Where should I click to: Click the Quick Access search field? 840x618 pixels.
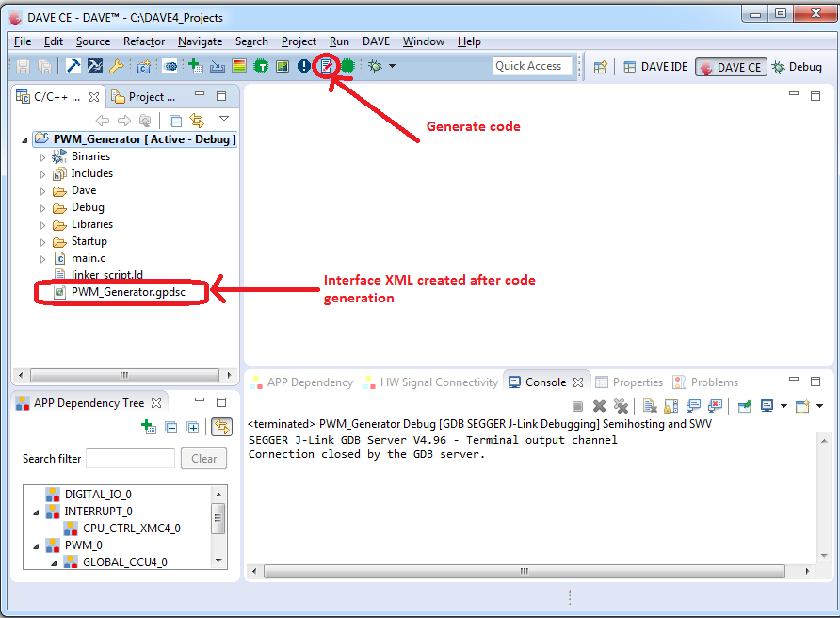tap(532, 65)
